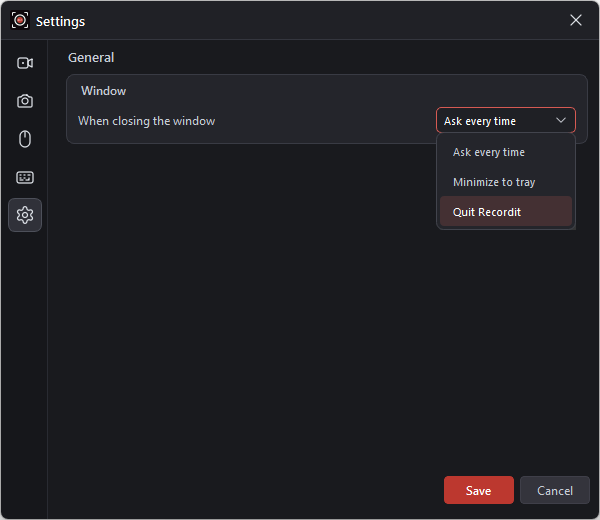The width and height of the screenshot is (600, 520).
Task: Click the Cancel button
Action: 554,490
